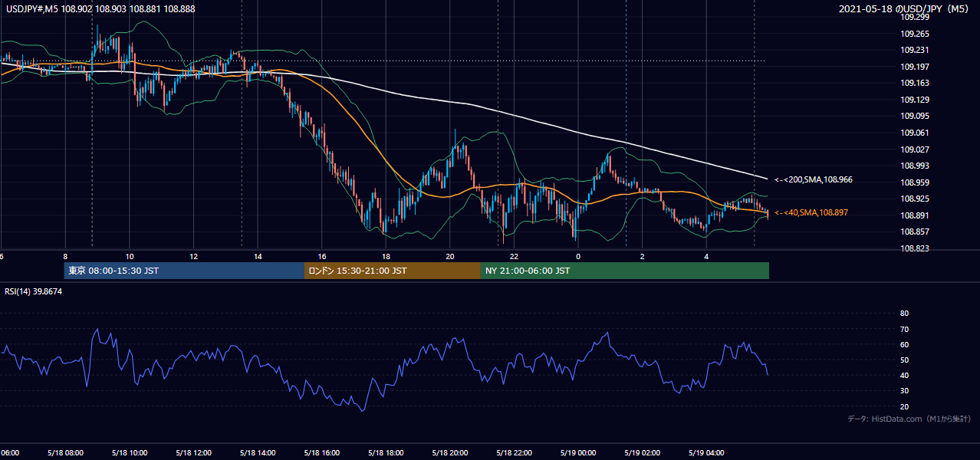This screenshot has height=460, width=980.
Task: Click hour label 22 under price chart
Action: pos(514,256)
